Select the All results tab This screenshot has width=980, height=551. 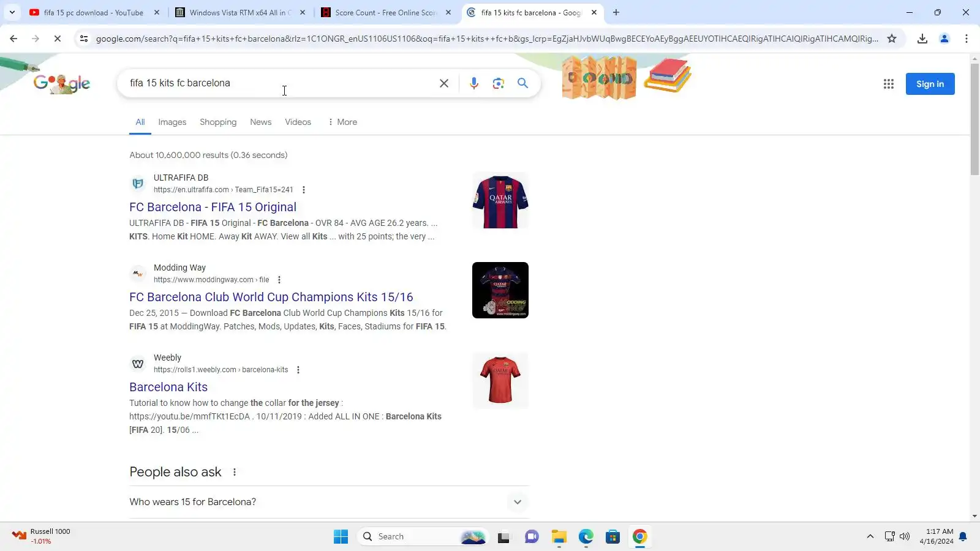(x=140, y=122)
